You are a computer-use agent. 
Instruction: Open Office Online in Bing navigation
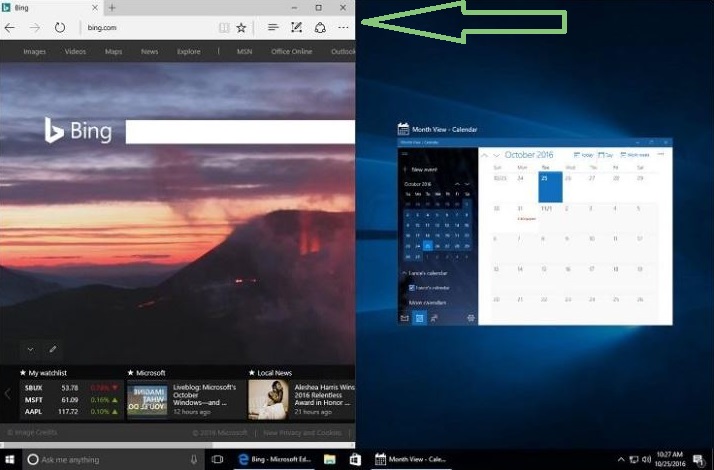pos(291,51)
